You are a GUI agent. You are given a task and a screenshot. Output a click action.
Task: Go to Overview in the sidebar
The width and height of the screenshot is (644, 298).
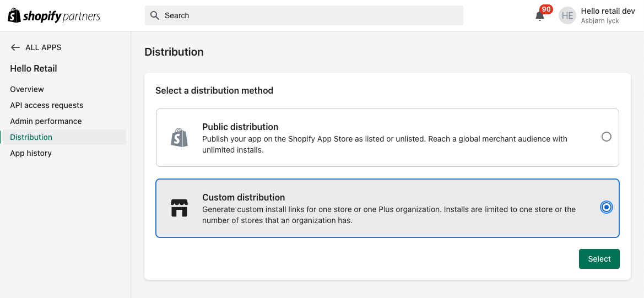[x=27, y=89]
